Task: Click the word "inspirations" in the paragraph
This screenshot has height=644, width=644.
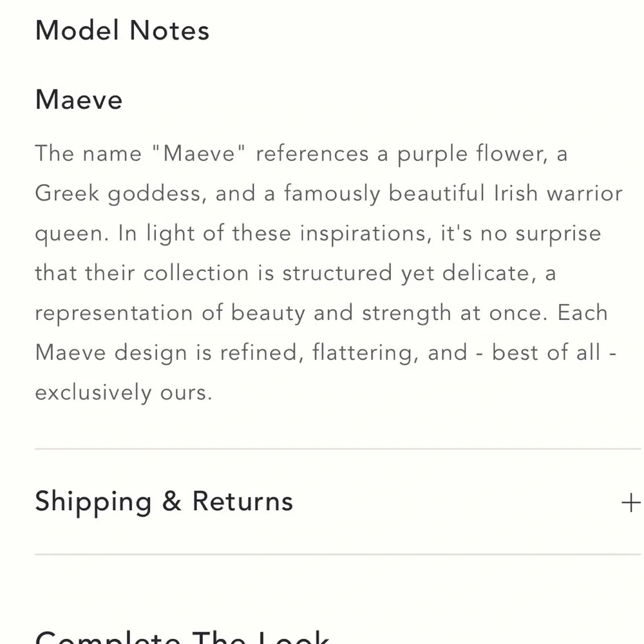Action: point(366,233)
